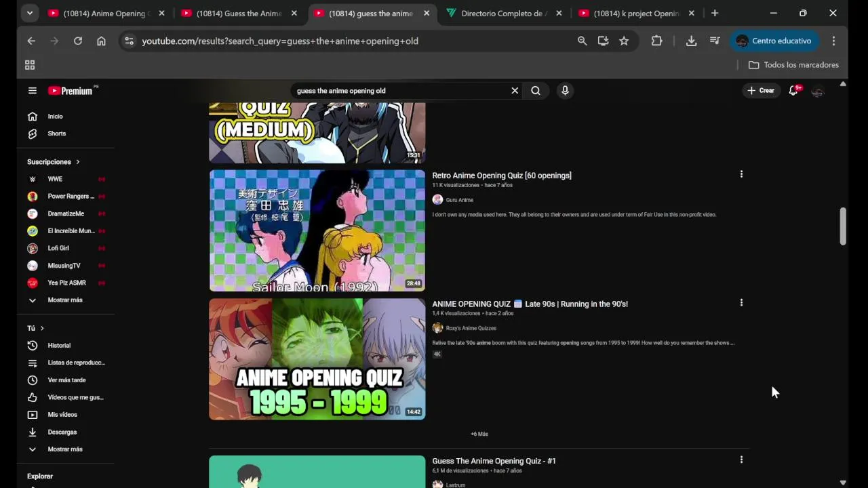Open the Yes Plz ASMR subscription

[65, 283]
